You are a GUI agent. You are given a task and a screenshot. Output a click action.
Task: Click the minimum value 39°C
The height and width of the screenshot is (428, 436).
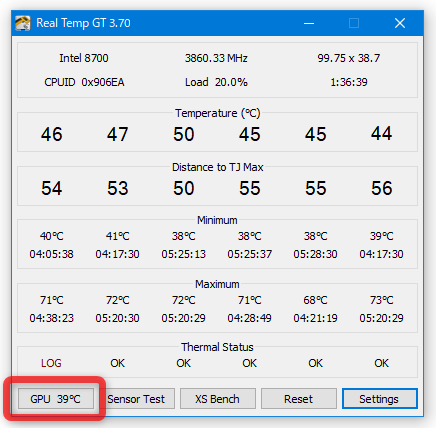382,236
